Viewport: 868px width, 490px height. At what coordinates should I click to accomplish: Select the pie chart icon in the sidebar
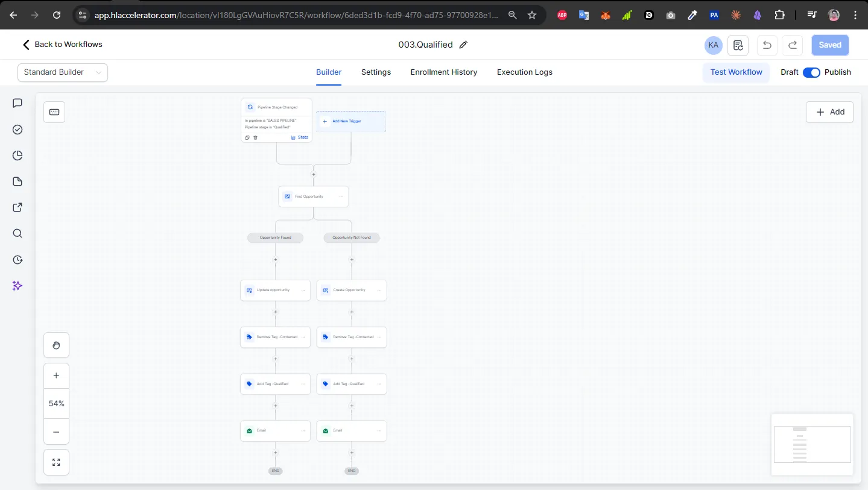(x=17, y=155)
